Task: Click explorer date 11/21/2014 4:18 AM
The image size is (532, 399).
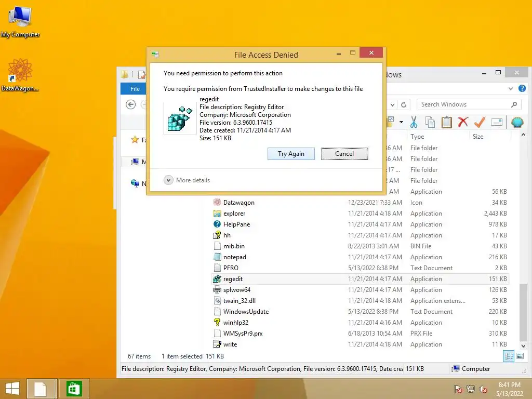Action: click(375, 214)
